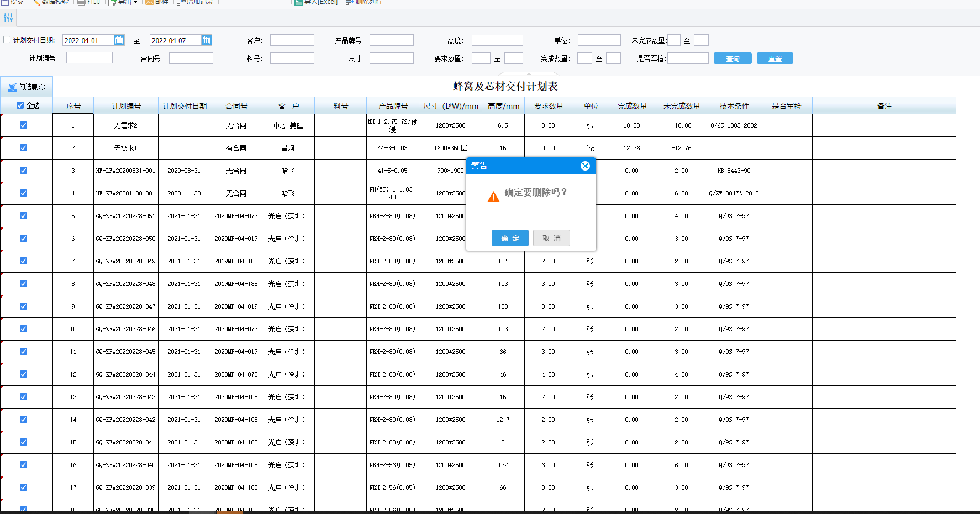The image size is (980, 514).
Task: Focus the 未完成数量 minimum input
Action: click(674, 40)
